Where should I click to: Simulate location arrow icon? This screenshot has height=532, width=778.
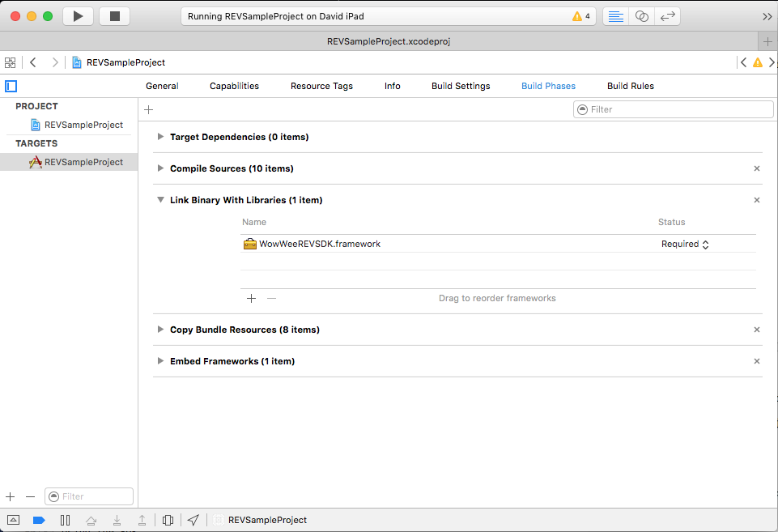193,520
